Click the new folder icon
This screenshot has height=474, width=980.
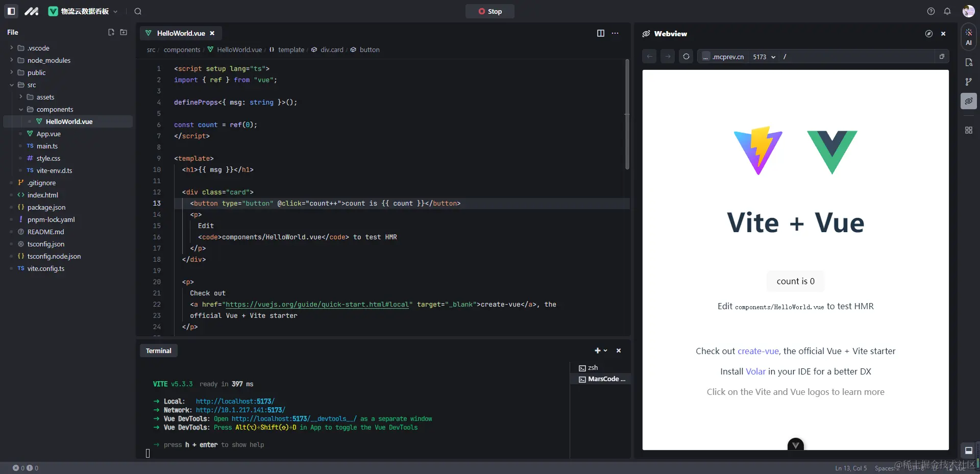pos(124,32)
